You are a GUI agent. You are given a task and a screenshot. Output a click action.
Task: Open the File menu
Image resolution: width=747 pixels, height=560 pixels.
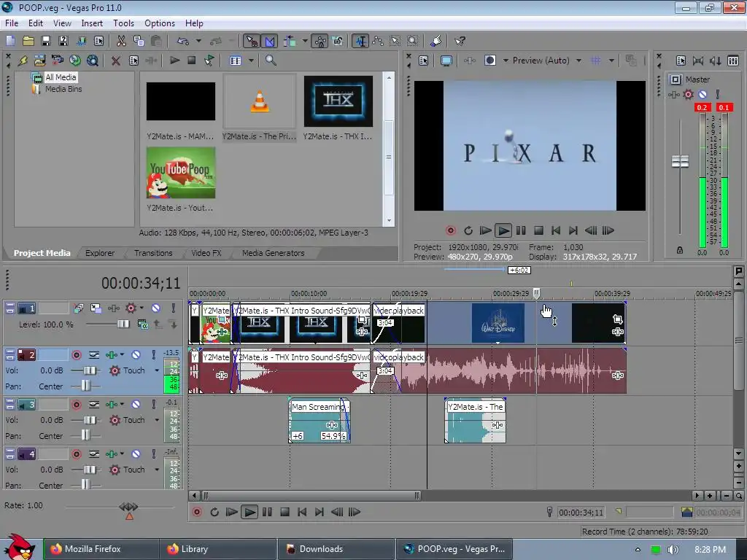(12, 23)
